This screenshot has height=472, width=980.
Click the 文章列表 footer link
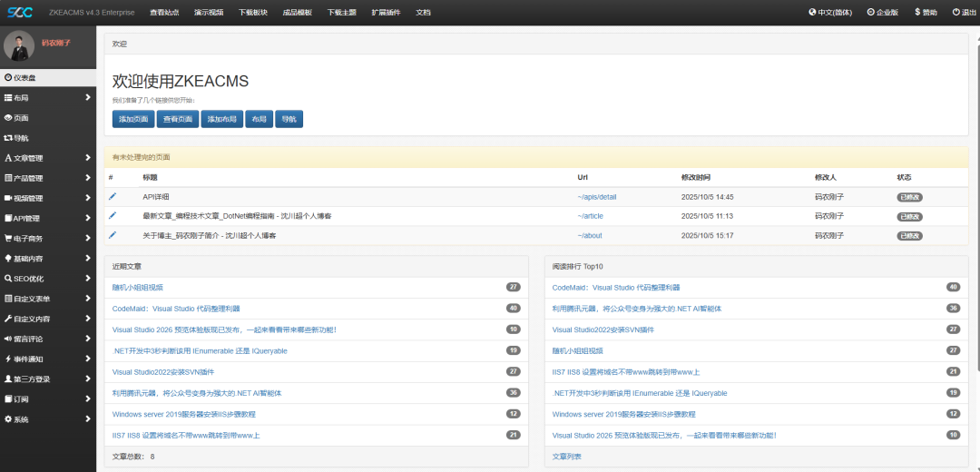point(567,457)
